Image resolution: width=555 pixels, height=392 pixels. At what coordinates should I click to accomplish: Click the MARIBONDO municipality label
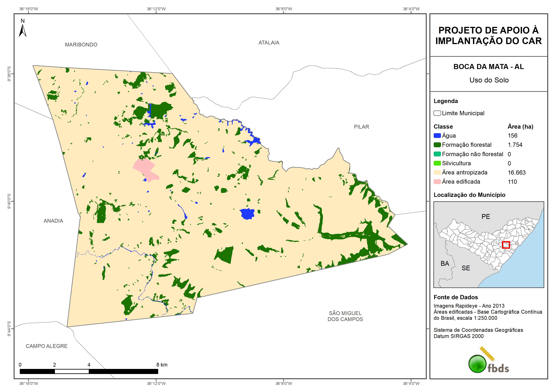click(81, 45)
